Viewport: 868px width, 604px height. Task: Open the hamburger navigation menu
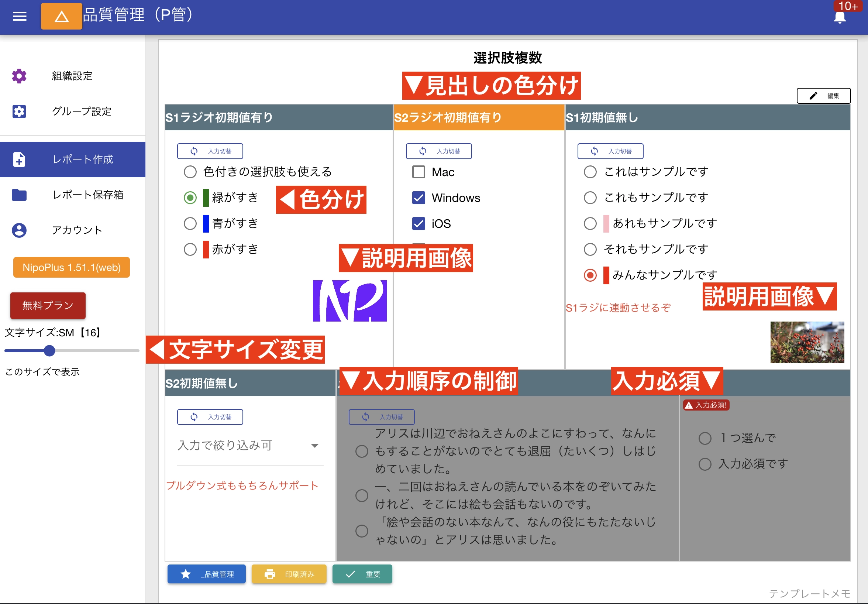tap(19, 16)
